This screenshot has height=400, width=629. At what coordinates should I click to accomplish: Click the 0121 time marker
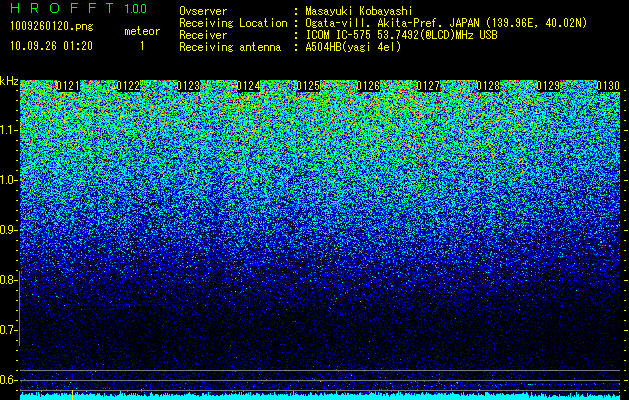[68, 86]
